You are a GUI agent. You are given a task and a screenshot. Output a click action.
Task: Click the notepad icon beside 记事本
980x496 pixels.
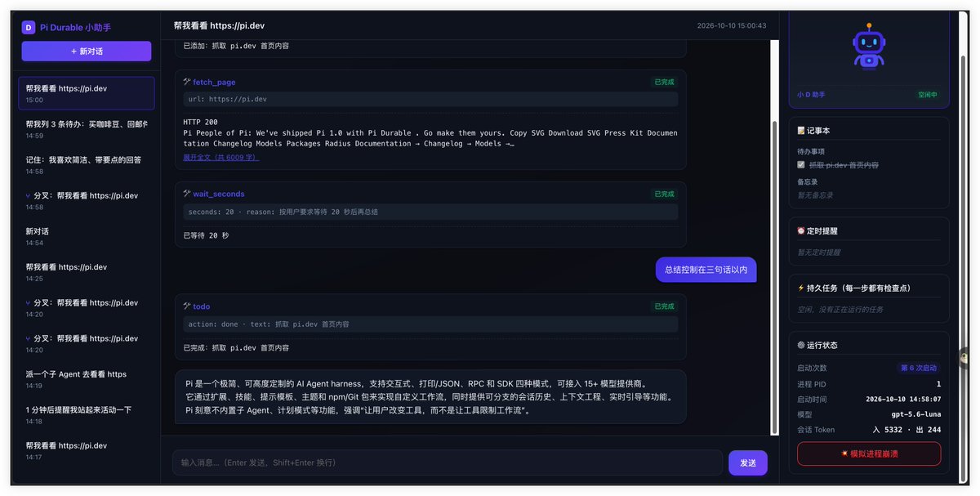coord(801,131)
